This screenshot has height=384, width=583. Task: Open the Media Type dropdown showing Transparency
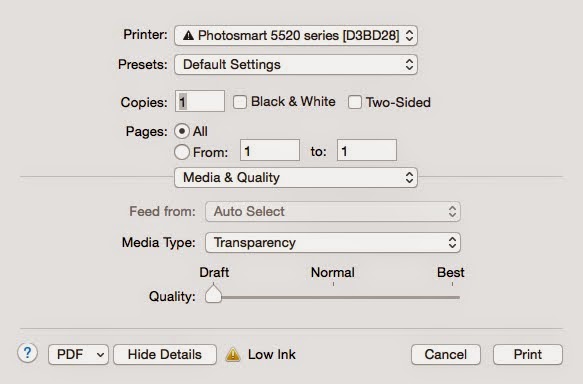coord(333,242)
